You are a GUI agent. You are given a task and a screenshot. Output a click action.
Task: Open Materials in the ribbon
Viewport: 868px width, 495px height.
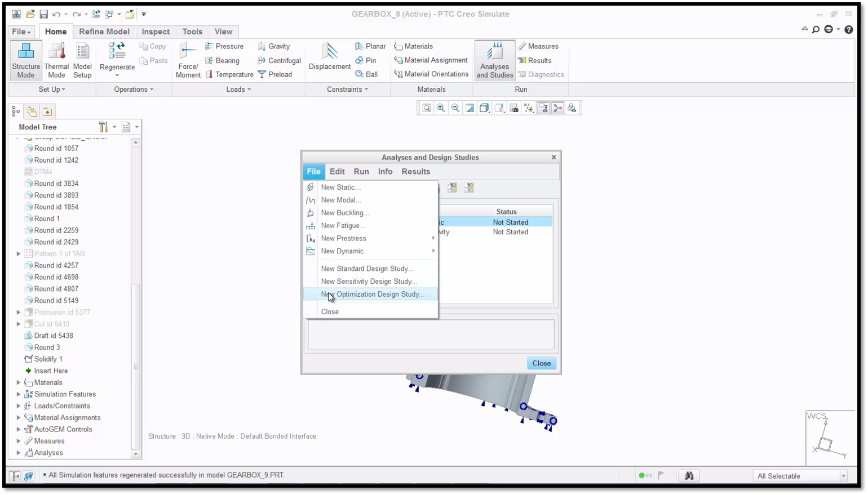413,46
